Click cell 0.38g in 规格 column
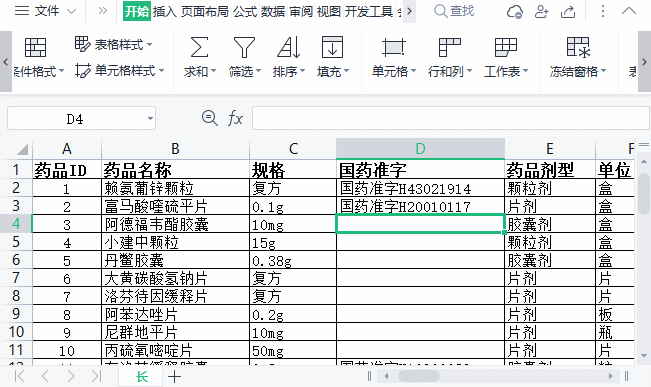The width and height of the screenshot is (651, 387). pyautogui.click(x=293, y=260)
